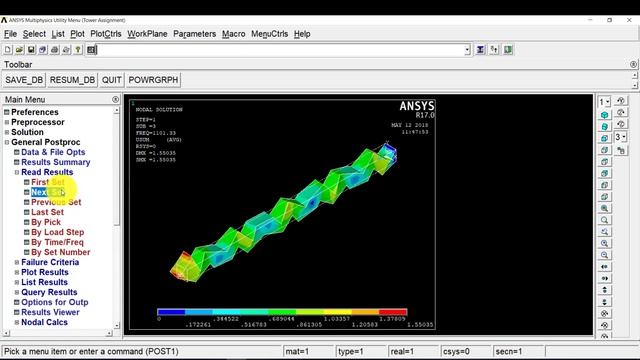Open the PlotCtrls menu

pyautogui.click(x=106, y=34)
